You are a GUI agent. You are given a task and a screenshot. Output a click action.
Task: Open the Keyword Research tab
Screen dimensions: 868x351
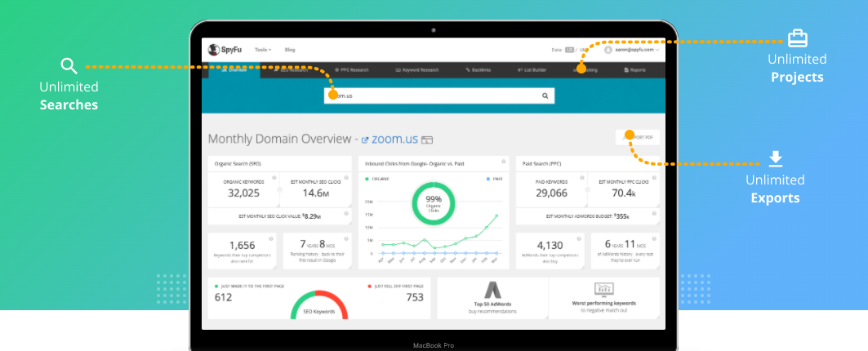417,70
